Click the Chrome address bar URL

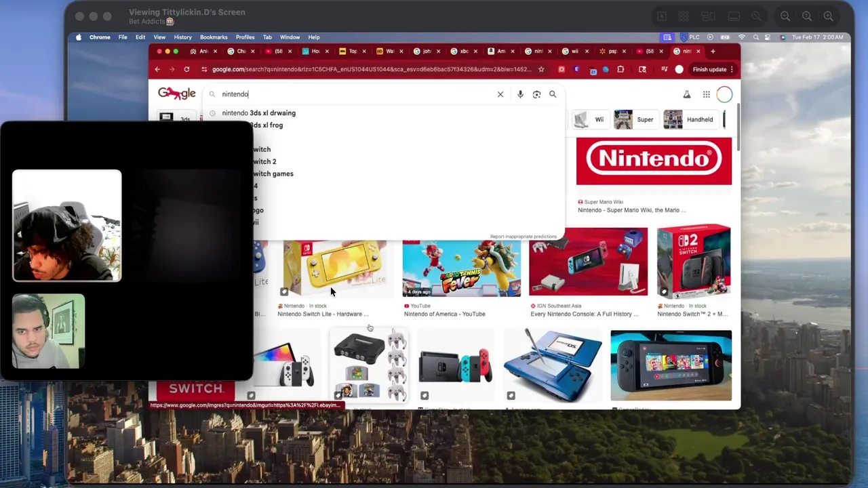pyautogui.click(x=372, y=69)
